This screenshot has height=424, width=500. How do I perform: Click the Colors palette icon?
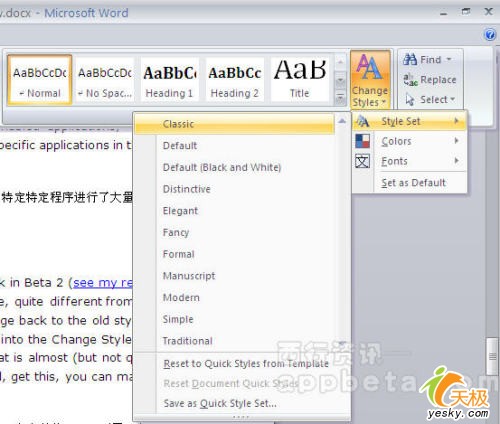click(362, 141)
